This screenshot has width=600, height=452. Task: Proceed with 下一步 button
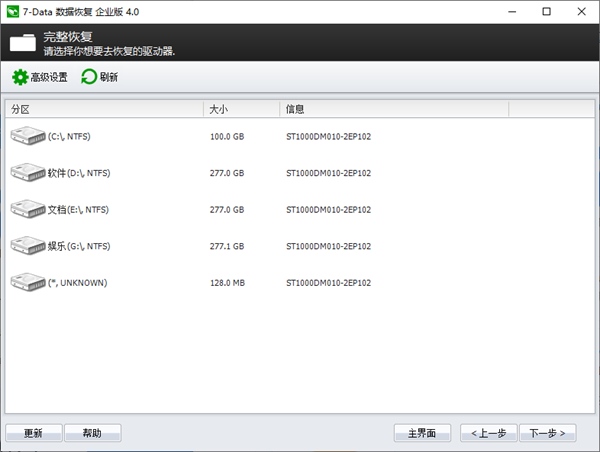point(548,433)
